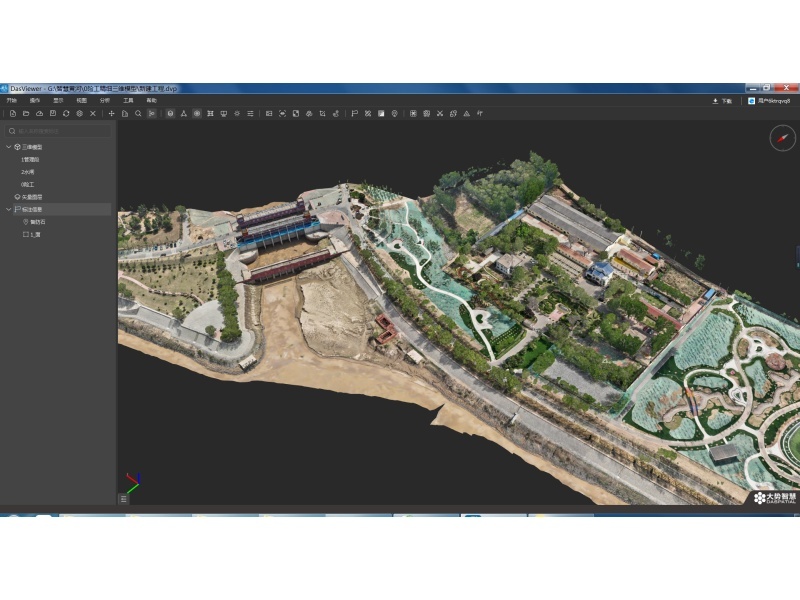800x600 pixels.
Task: Click the refresh icon in the toolbar
Action: tap(66, 114)
